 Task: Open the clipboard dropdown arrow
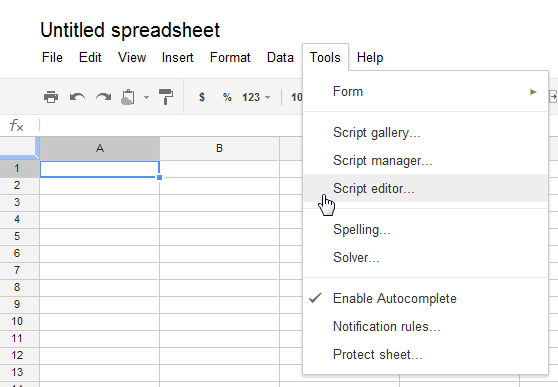146,97
